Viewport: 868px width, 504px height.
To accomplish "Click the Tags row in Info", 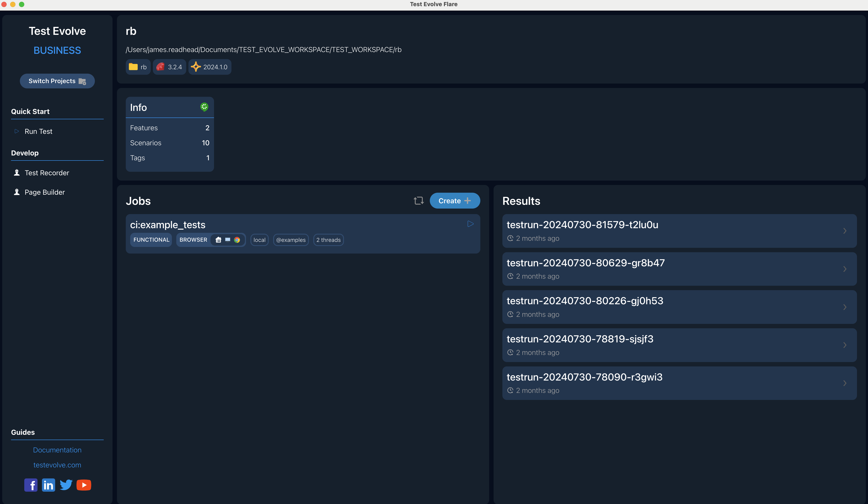I will [x=170, y=158].
